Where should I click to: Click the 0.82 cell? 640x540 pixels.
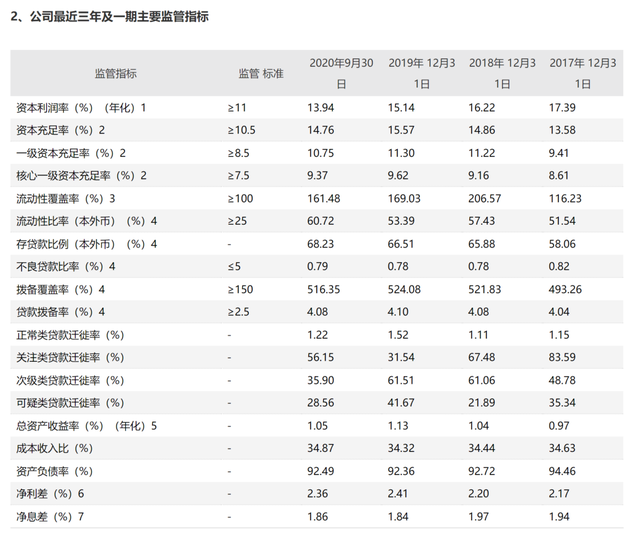pos(559,267)
